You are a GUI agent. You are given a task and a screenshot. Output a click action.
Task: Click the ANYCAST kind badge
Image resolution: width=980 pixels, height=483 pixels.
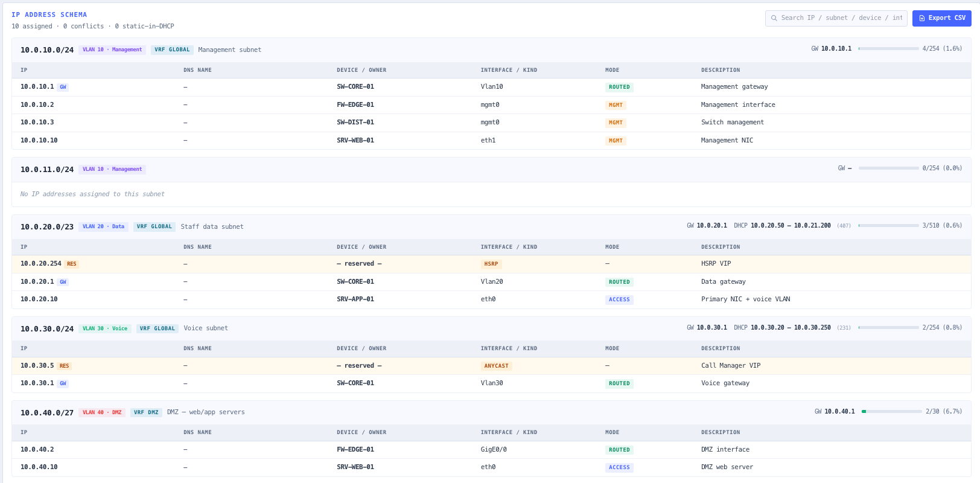[x=497, y=366]
